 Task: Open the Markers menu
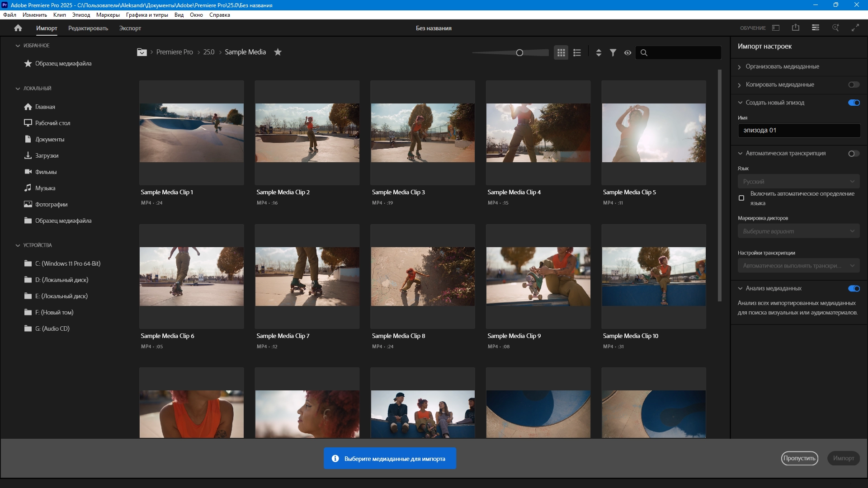[108, 15]
